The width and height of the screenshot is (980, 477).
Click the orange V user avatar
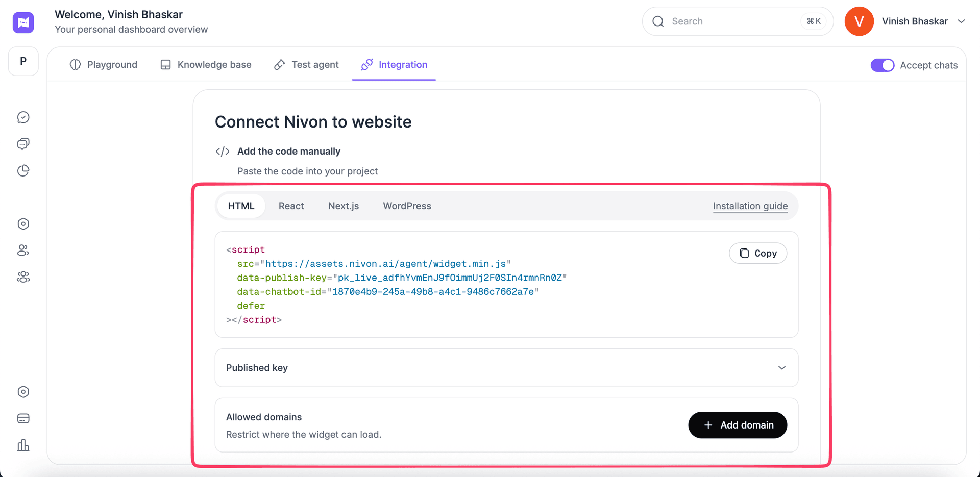coord(859,21)
